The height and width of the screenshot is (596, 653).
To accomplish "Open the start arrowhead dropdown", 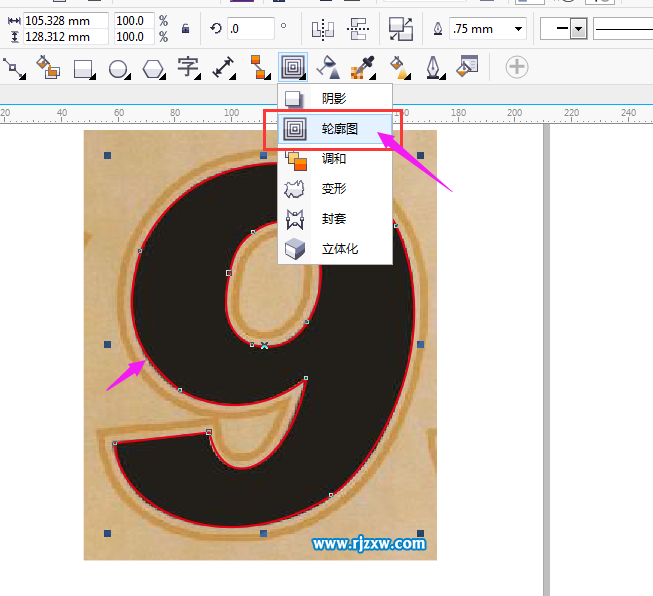I will [x=578, y=29].
